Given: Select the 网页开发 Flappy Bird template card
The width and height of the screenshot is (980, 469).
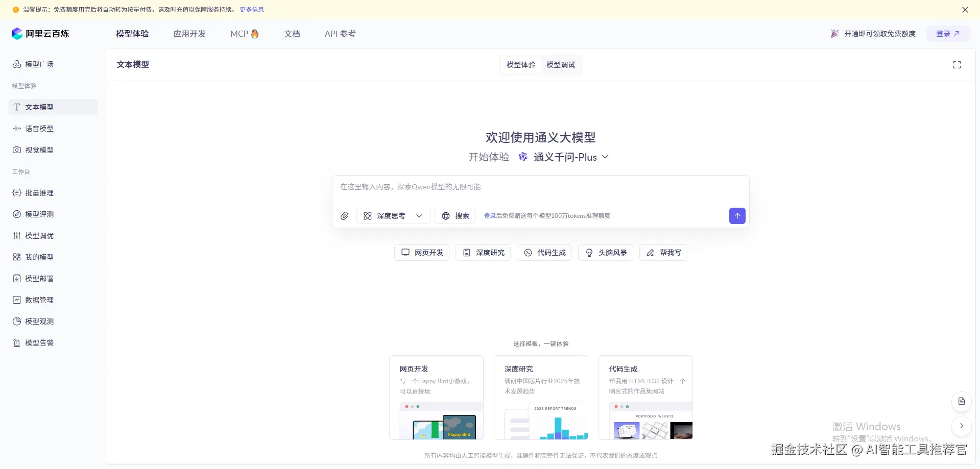Looking at the screenshot, I should pyautogui.click(x=436, y=398).
